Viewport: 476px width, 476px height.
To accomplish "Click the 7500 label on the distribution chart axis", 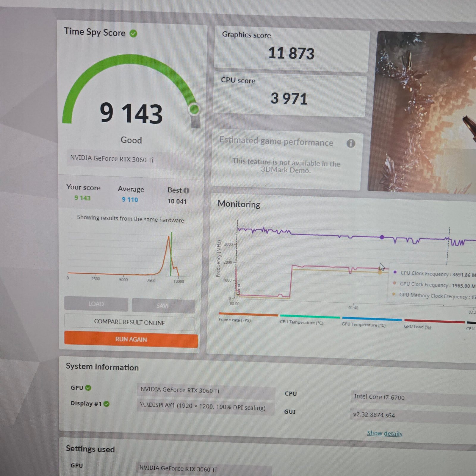I will [x=151, y=280].
